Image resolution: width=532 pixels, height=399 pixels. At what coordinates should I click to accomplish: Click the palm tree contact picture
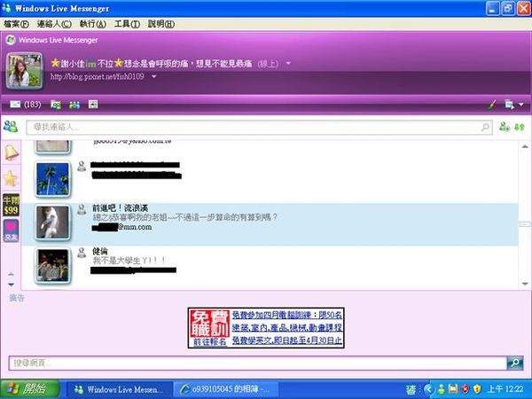(x=52, y=179)
